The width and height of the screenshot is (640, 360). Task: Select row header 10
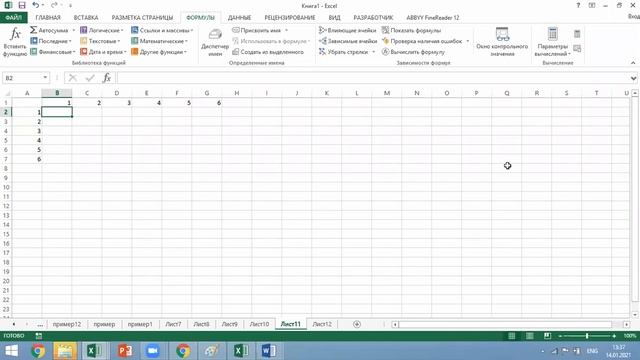[6, 187]
